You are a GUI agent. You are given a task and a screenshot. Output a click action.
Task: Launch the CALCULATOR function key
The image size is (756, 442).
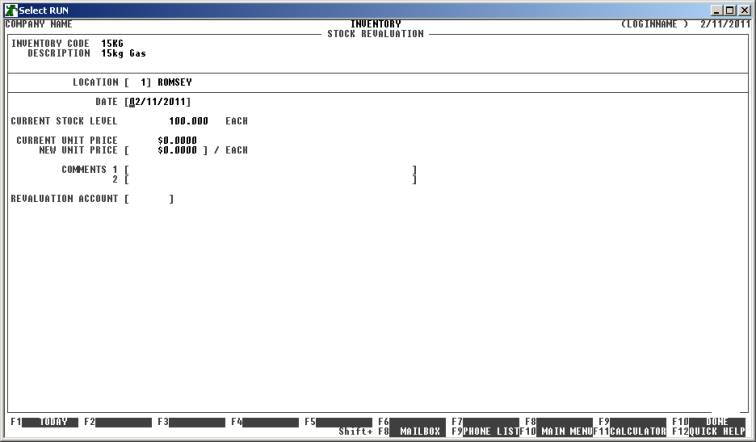click(x=638, y=431)
